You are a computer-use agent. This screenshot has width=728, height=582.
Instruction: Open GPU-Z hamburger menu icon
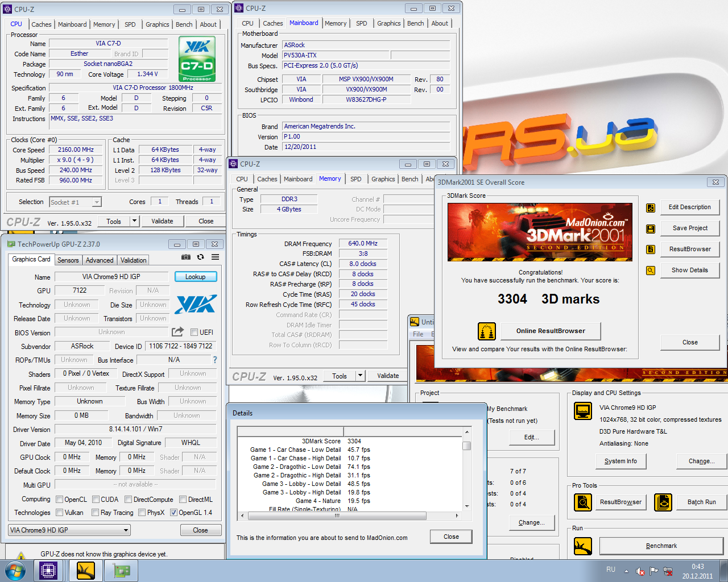[x=216, y=257]
